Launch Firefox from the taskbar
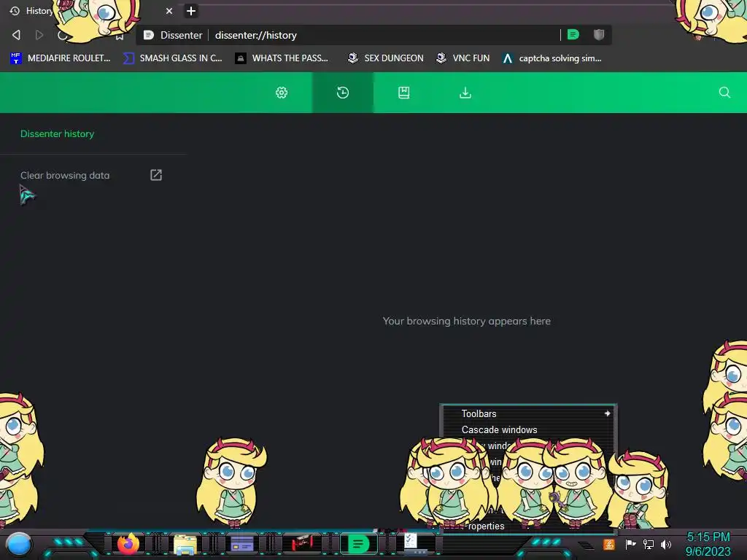Screen dimensions: 747x560 pos(128,543)
